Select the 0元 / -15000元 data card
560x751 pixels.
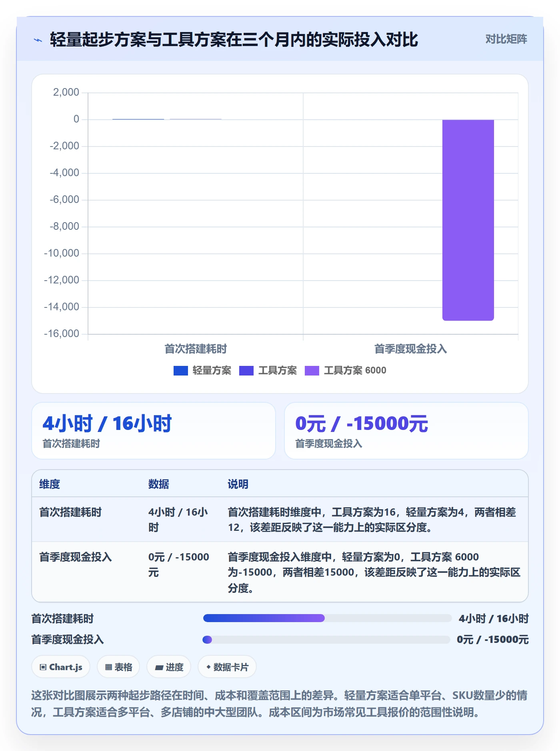406,431
